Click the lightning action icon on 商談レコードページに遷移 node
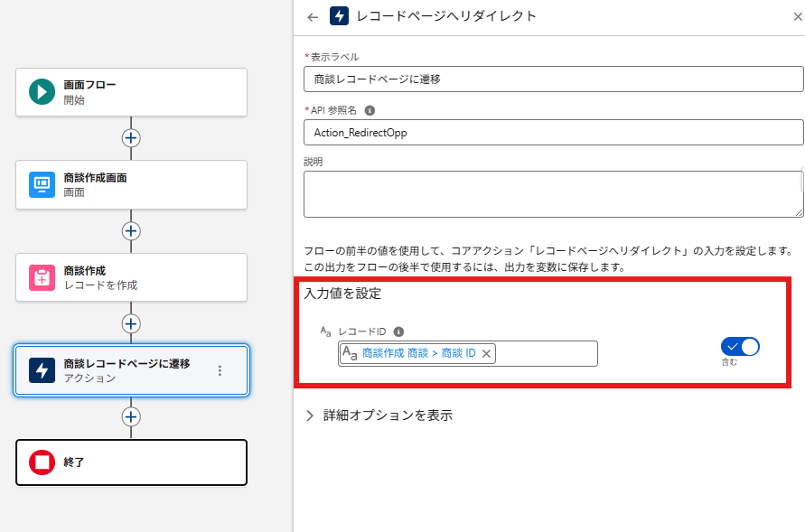805x532 pixels. (x=42, y=370)
